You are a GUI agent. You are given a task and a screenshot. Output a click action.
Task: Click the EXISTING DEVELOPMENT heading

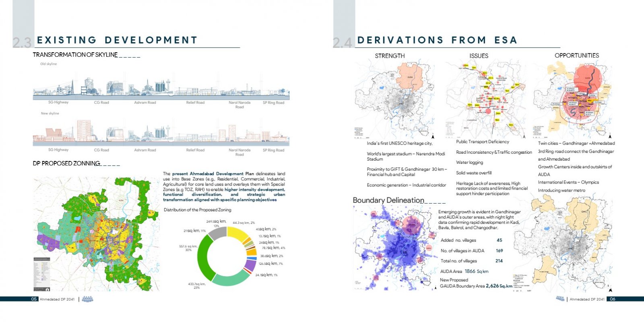[x=117, y=40]
